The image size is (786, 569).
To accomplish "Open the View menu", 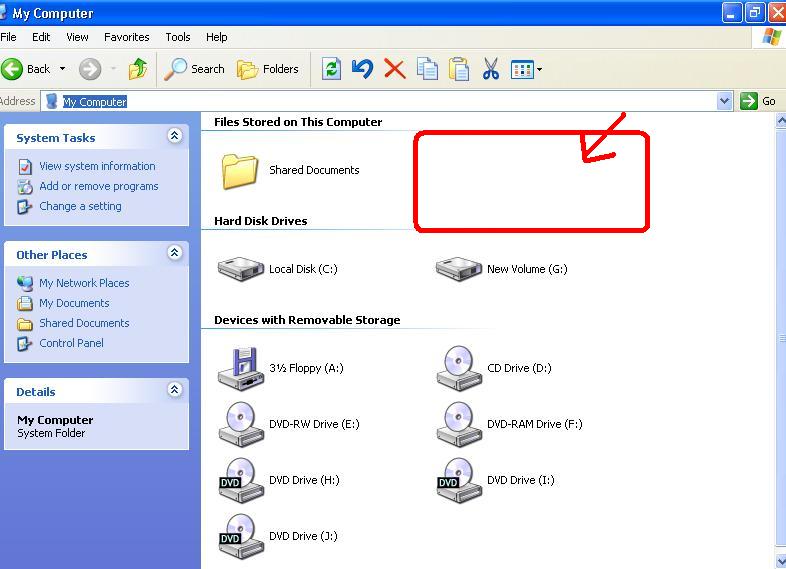I will coord(77,37).
